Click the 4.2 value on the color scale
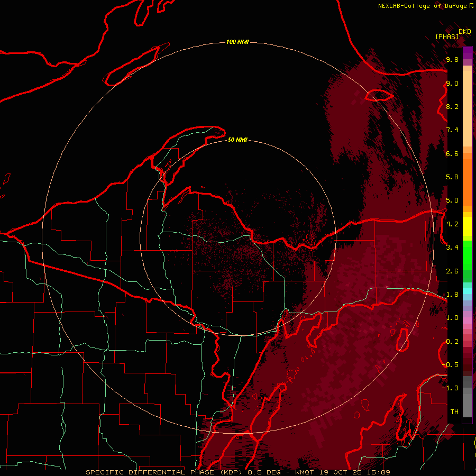This screenshot has height=476, width=476. click(x=452, y=224)
